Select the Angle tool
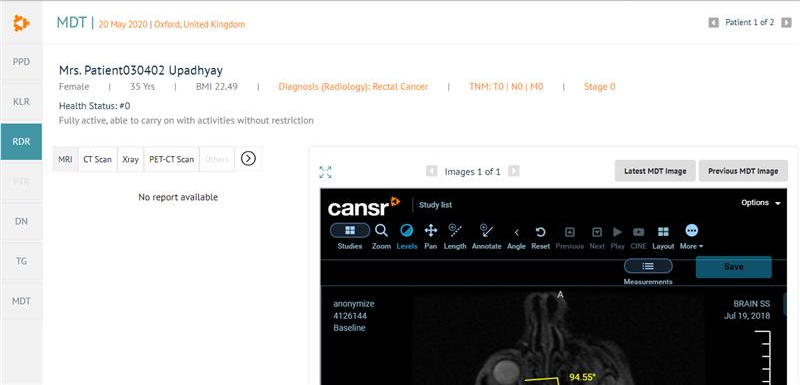Viewport: 800px width, 385px height. 516,237
